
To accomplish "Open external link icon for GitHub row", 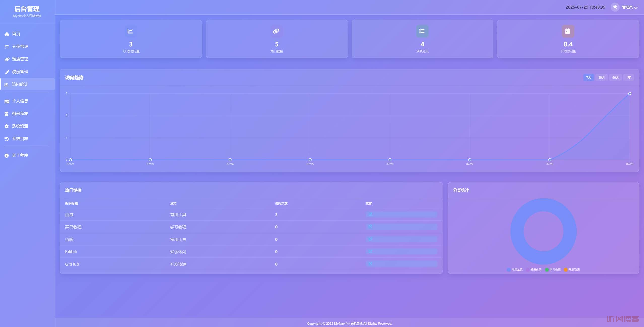I will (370, 264).
